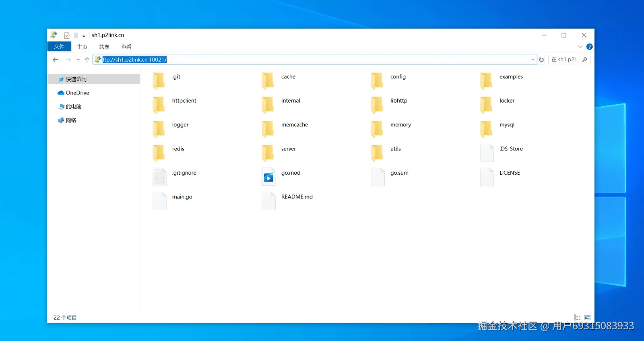Select the redis folder icon
Screen dimensions: 644x341
(x=159, y=153)
